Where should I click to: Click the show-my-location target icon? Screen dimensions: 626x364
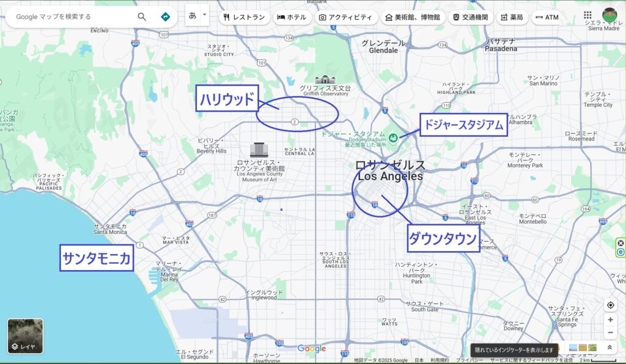[611, 305]
